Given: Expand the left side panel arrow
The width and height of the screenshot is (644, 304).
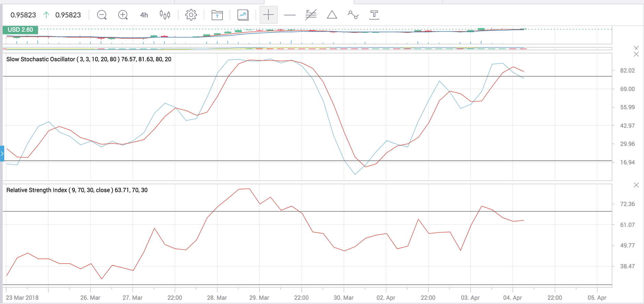Looking at the screenshot, I should [x=2, y=154].
